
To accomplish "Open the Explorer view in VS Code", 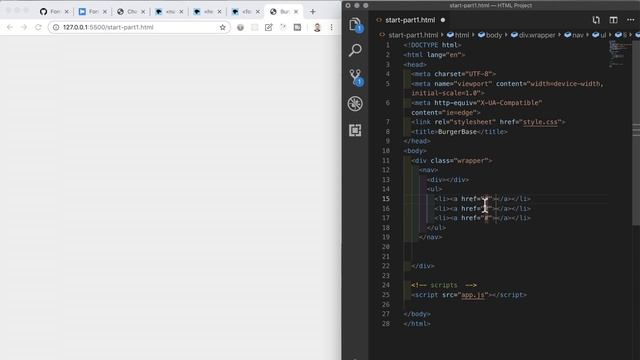I will tap(355, 24).
